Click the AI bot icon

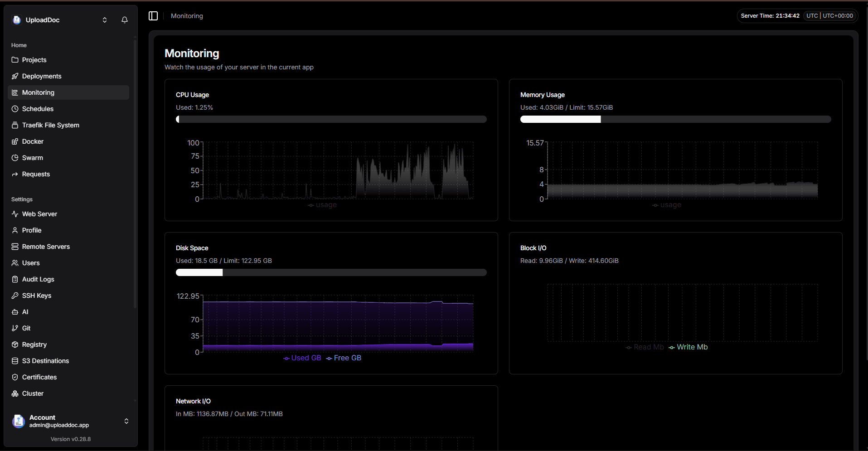point(15,312)
